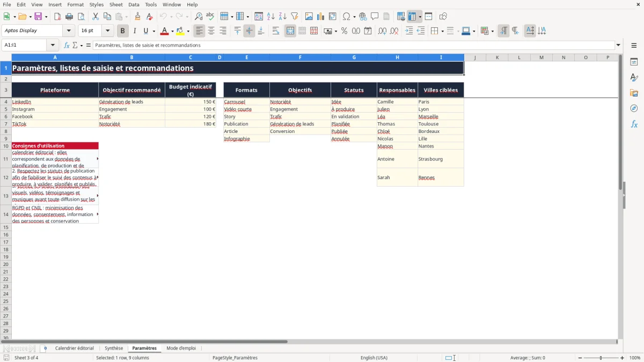The width and height of the screenshot is (644, 362).
Task: Toggle bold formatting
Action: click(x=123, y=31)
